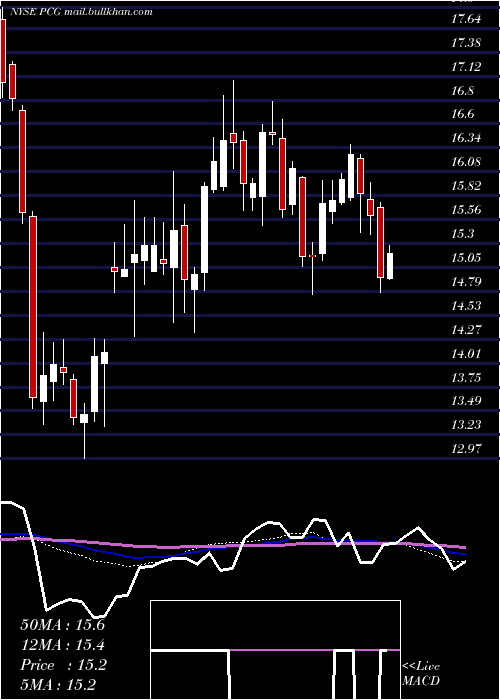Click the 14.27 price axis label
The image size is (500, 700).
click(x=466, y=330)
